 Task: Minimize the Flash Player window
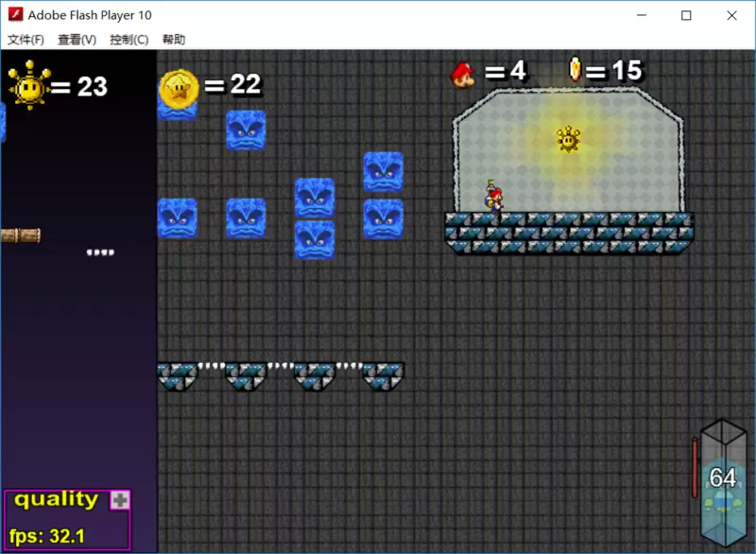click(642, 15)
